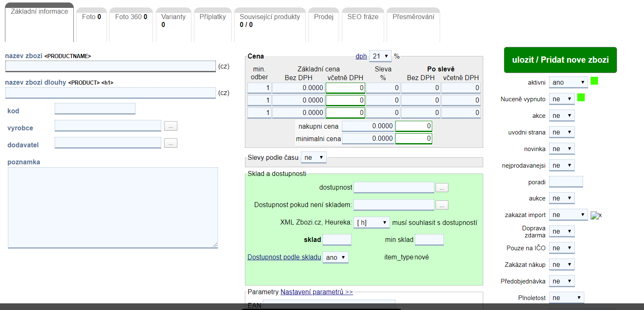Expand the dph percentage dropdown

click(x=380, y=56)
